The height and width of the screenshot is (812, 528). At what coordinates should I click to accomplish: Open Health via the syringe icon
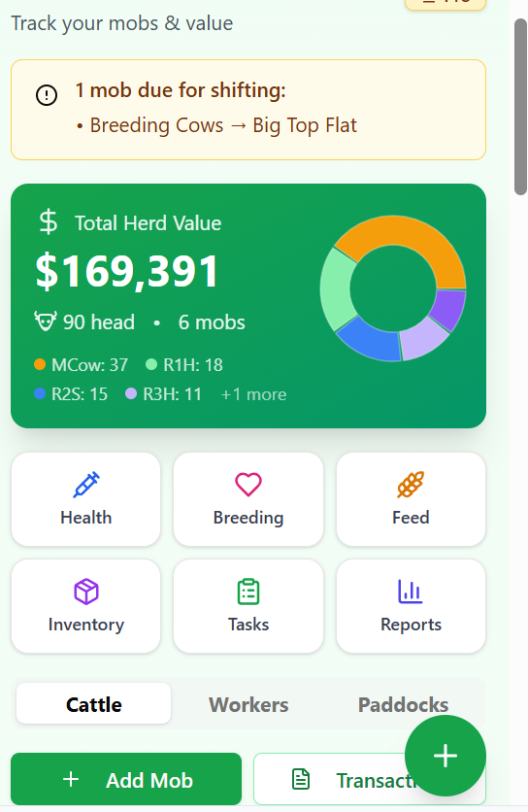86,485
